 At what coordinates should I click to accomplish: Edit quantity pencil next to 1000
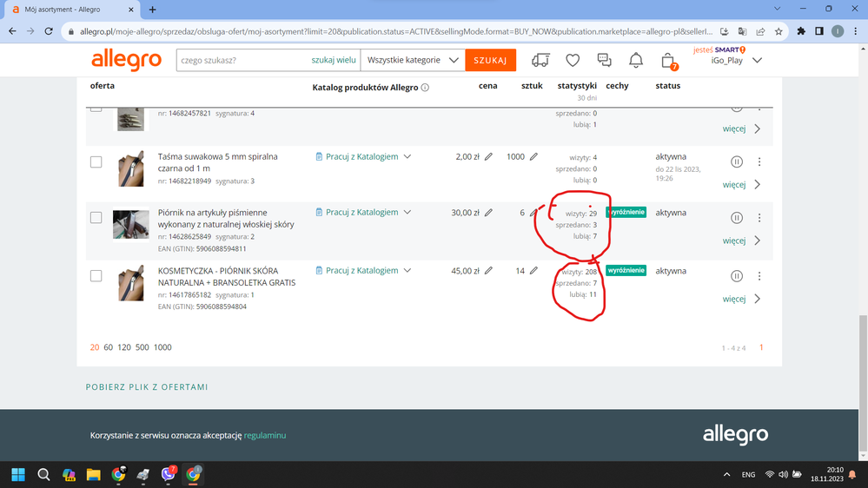[x=533, y=156]
